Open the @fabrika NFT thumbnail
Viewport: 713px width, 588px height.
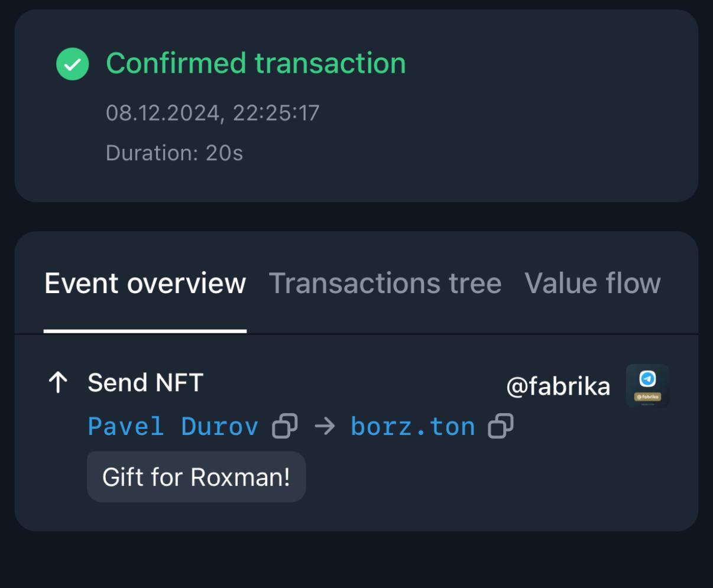[647, 385]
